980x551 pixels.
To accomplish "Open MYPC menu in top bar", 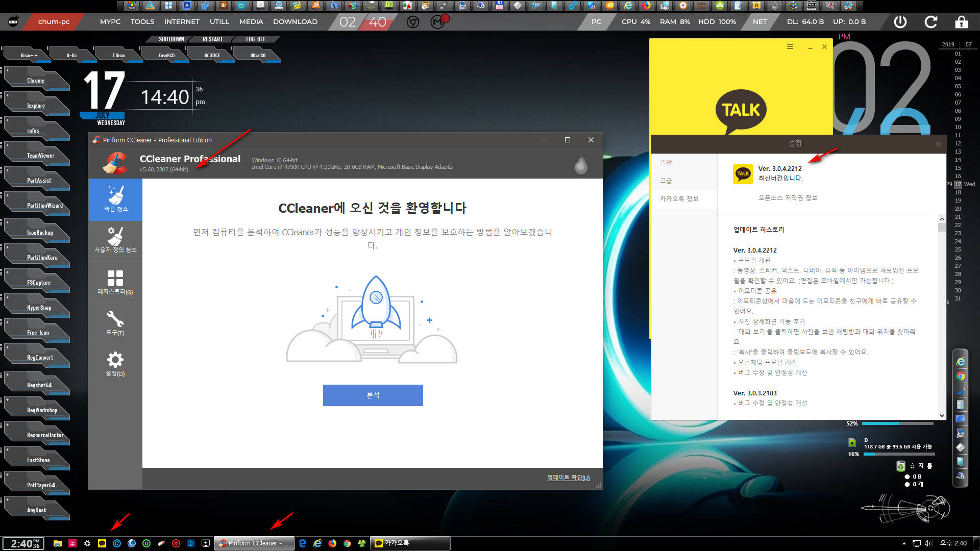I will [110, 21].
